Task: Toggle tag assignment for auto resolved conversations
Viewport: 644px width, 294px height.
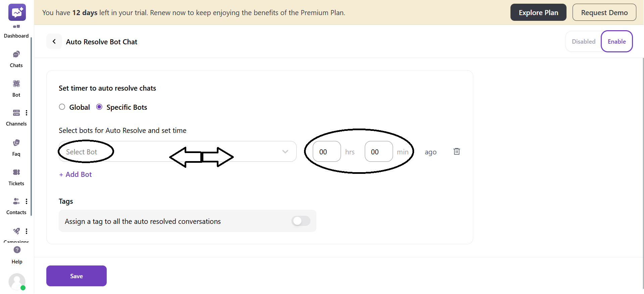Action: 300,221
